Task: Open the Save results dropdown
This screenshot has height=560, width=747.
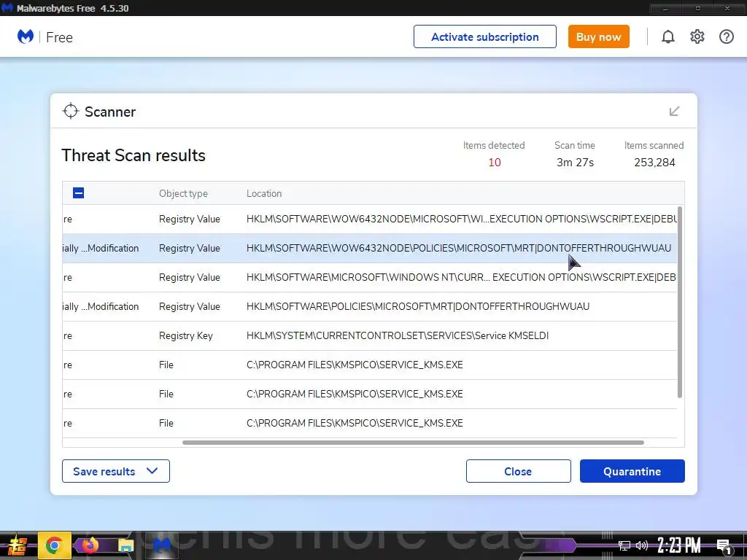Action: 116,471
